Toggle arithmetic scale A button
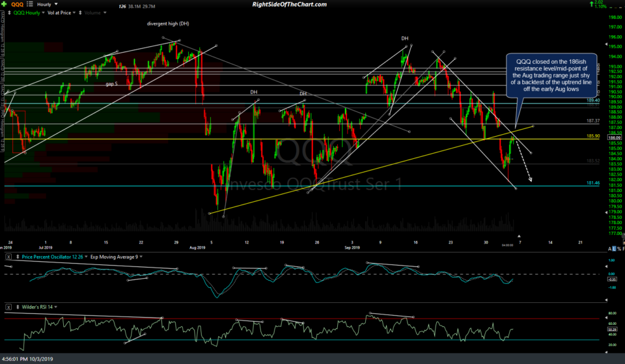This screenshot has width=625, height=364. tap(610, 249)
